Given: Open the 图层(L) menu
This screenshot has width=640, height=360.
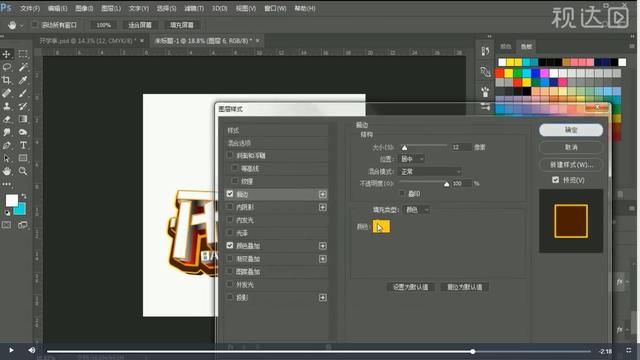Looking at the screenshot, I should [x=111, y=8].
